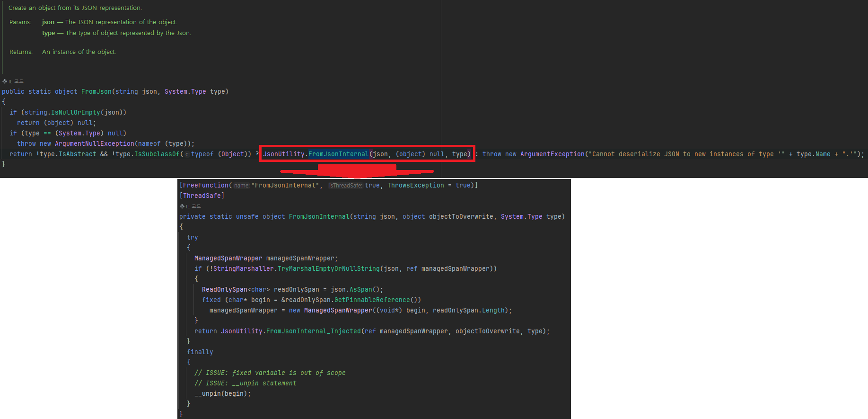Viewport: 868px width, 419px height.
Task: Click the '// ISSUE: __unpin statement' comment
Action: 245,383
